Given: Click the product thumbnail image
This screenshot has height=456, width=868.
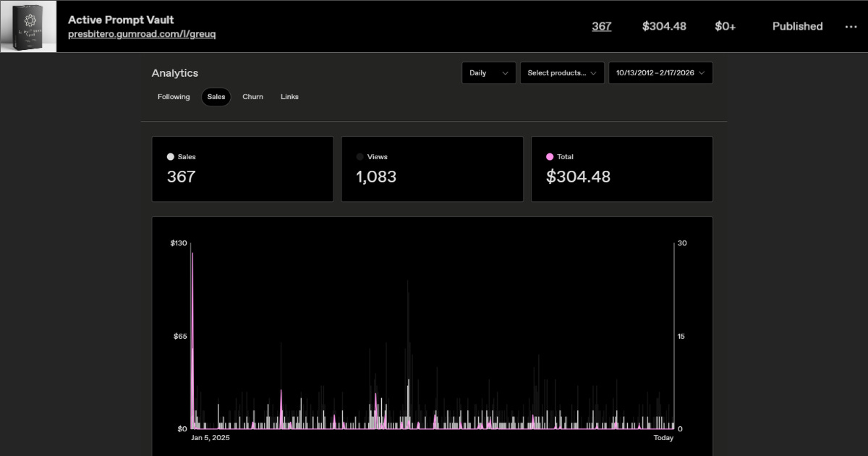Looking at the screenshot, I should coord(28,26).
